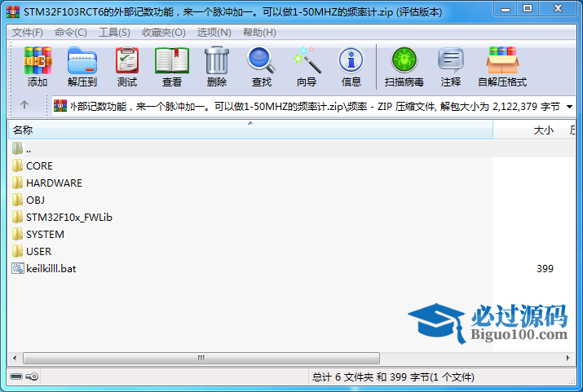The width and height of the screenshot is (583, 392).
Task: Click the archive icon in address bar
Action: pos(60,106)
